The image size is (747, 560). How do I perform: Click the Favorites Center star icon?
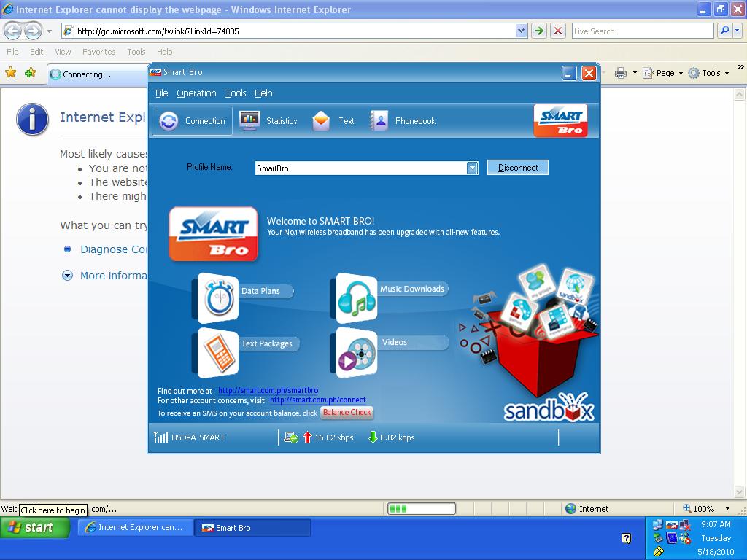(x=10, y=72)
